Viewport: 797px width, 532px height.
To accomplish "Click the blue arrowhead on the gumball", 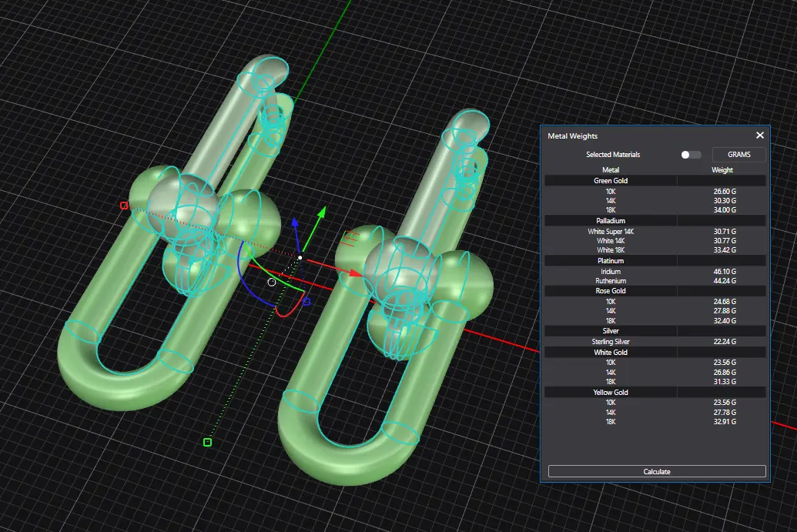I will click(x=294, y=224).
